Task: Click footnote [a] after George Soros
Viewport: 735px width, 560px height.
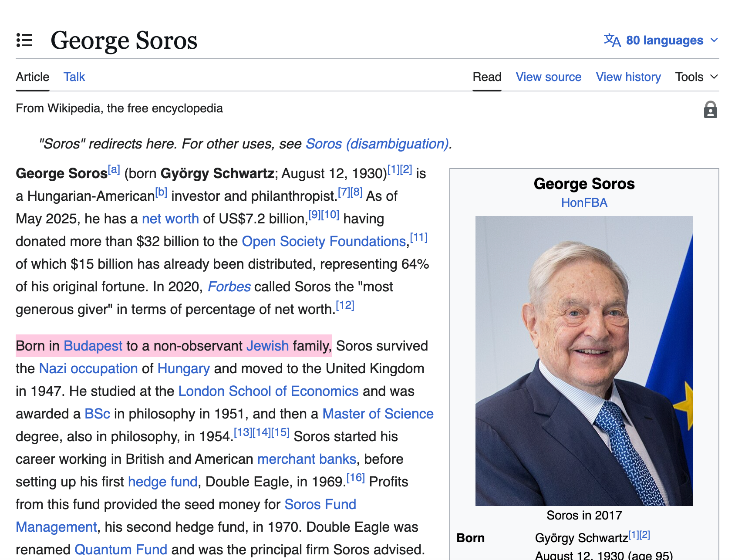Action: [114, 169]
